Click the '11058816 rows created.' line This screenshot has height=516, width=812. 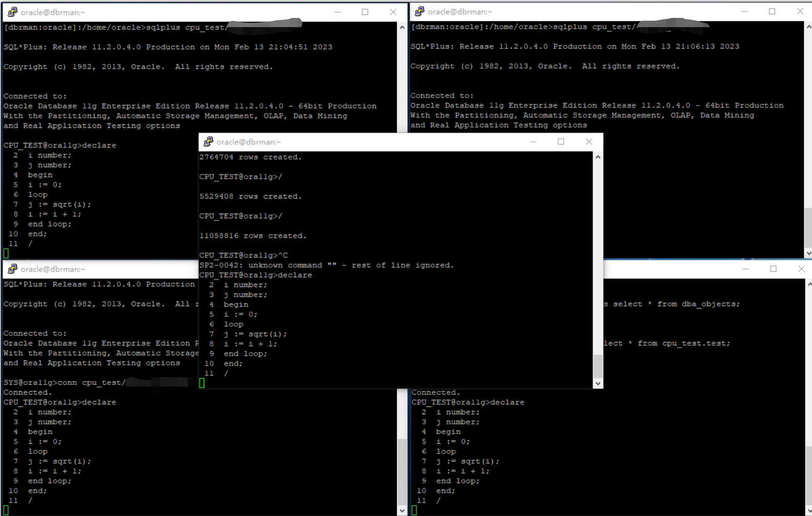(x=253, y=236)
